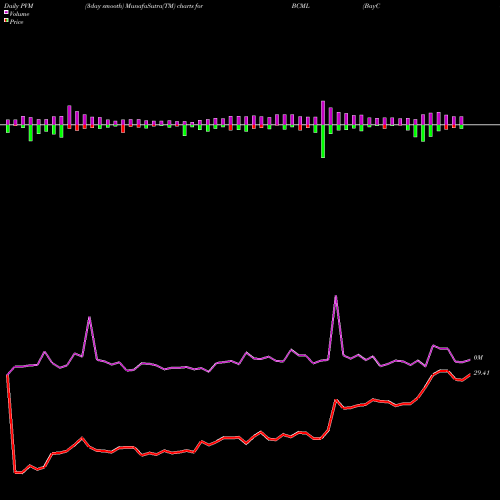
Task: Click the red-green Price legend swatch
Action: pyautogui.click(x=6, y=21)
